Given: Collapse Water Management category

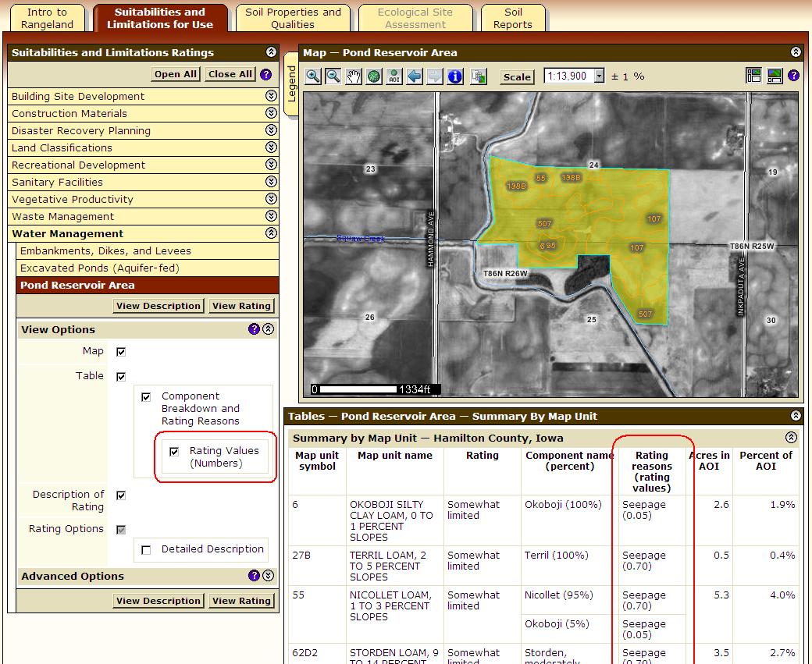Looking at the screenshot, I should coord(271,233).
